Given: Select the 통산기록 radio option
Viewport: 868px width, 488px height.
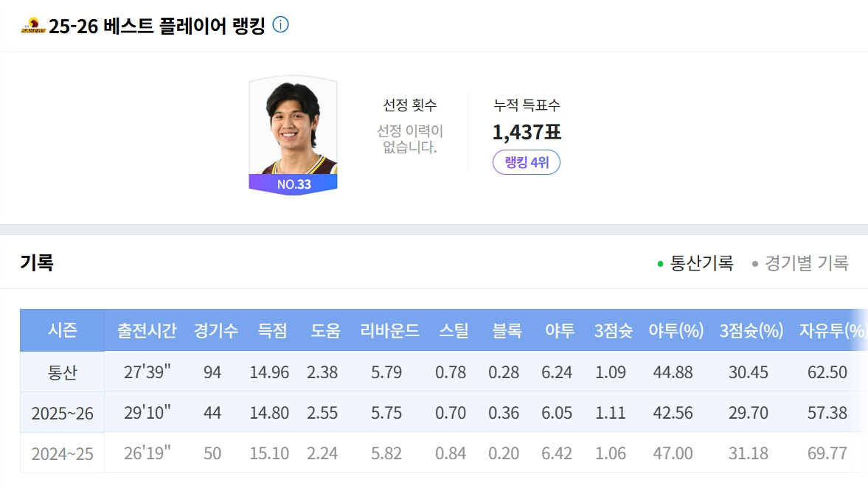Looking at the screenshot, I should point(695,263).
